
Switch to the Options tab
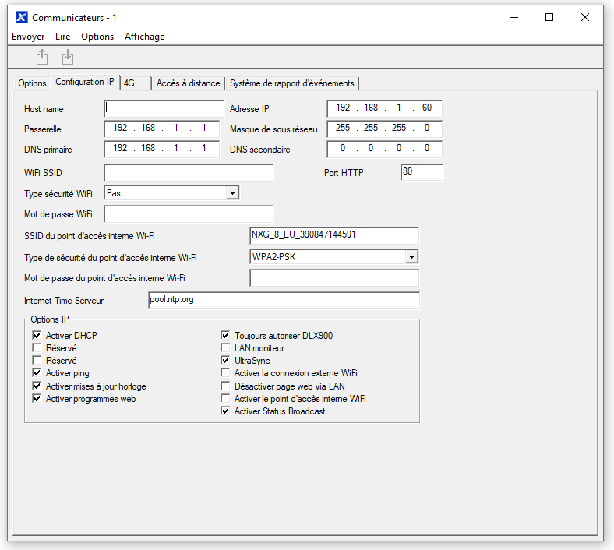coord(33,83)
